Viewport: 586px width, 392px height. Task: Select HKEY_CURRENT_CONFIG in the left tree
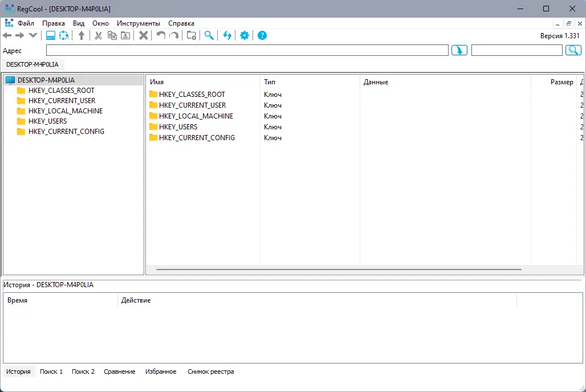[66, 132]
